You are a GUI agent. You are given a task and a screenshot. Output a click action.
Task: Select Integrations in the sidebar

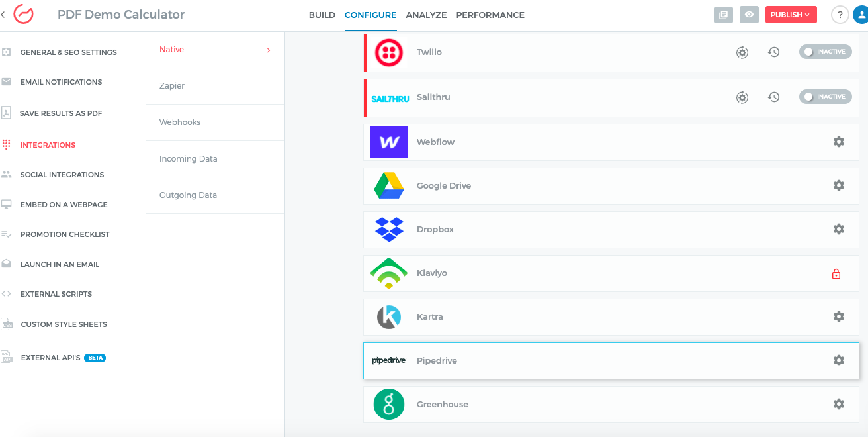[48, 145]
